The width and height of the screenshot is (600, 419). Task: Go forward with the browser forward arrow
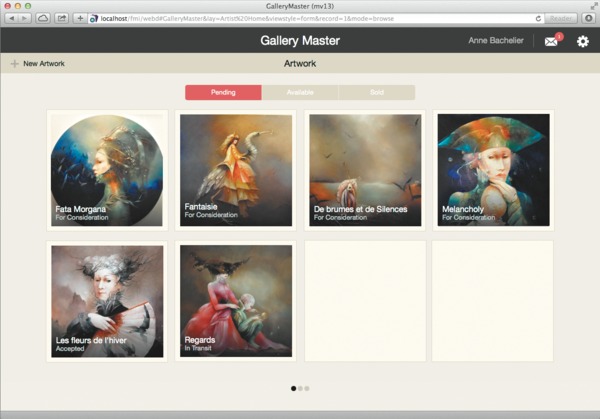pyautogui.click(x=24, y=18)
